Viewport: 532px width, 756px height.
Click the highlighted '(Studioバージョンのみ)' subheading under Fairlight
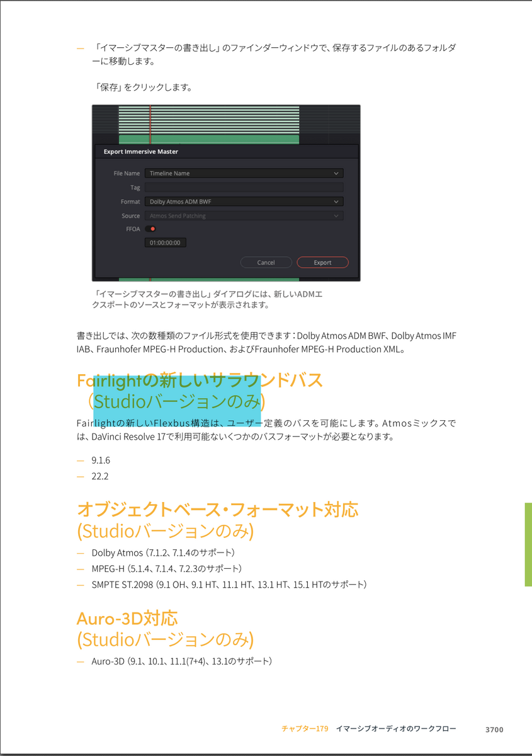[x=176, y=401]
